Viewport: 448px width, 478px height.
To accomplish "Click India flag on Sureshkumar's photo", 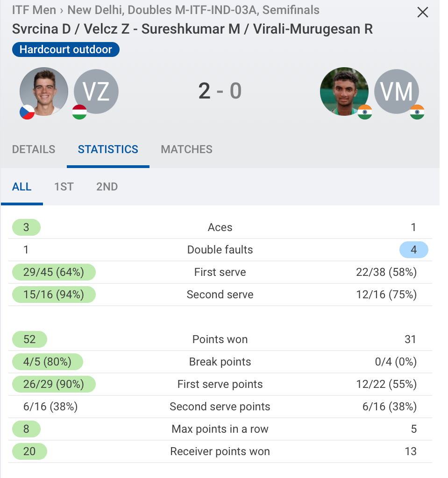I will [365, 112].
